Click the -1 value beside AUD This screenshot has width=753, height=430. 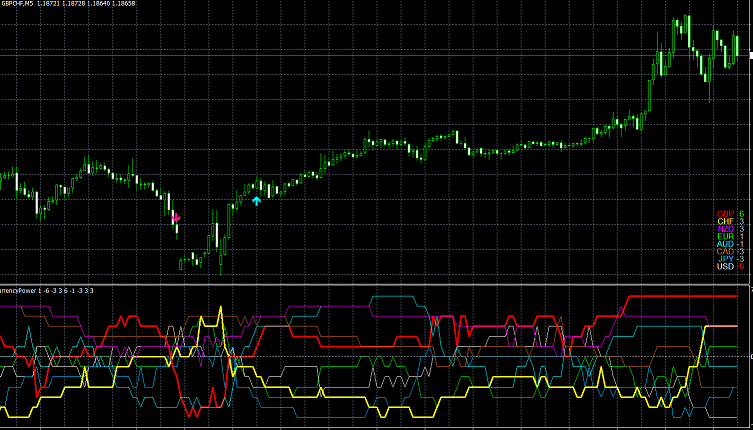pos(741,244)
